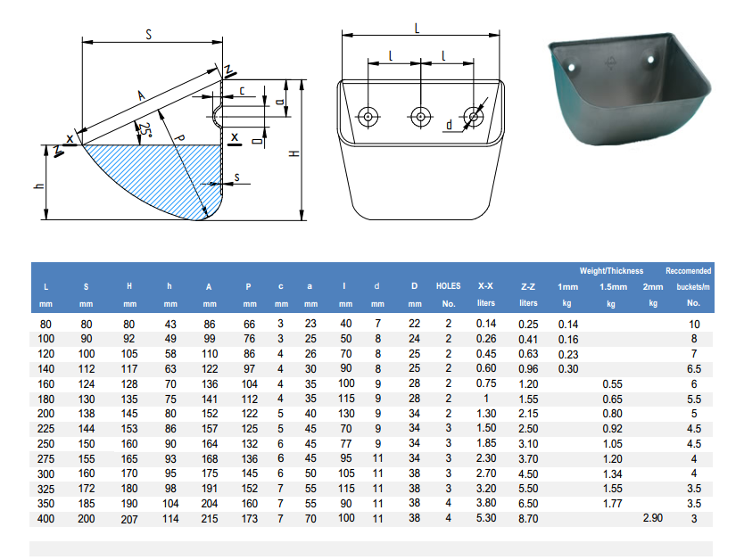Click the '2mm' weight column header

(x=653, y=287)
